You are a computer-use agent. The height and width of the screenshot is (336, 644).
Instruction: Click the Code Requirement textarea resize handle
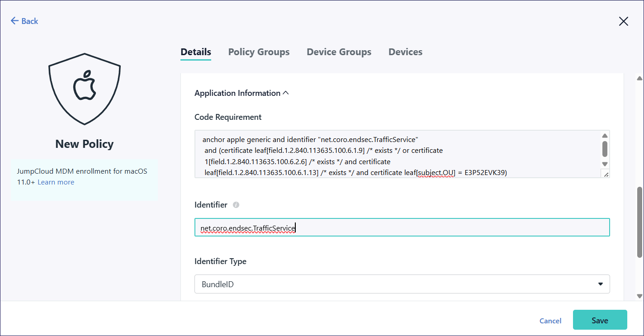click(x=606, y=174)
